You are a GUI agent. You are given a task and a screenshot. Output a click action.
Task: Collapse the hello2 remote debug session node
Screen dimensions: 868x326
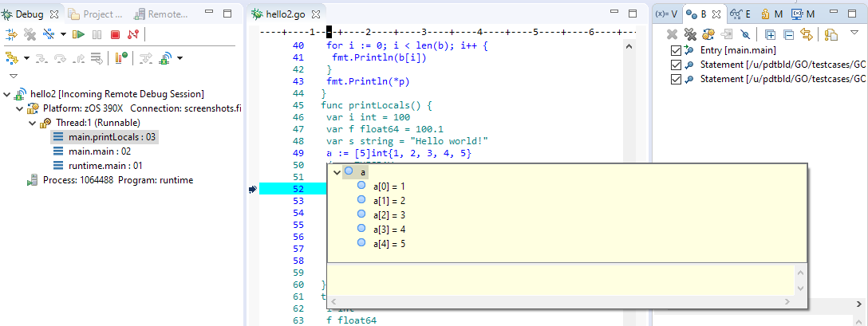tap(6, 94)
